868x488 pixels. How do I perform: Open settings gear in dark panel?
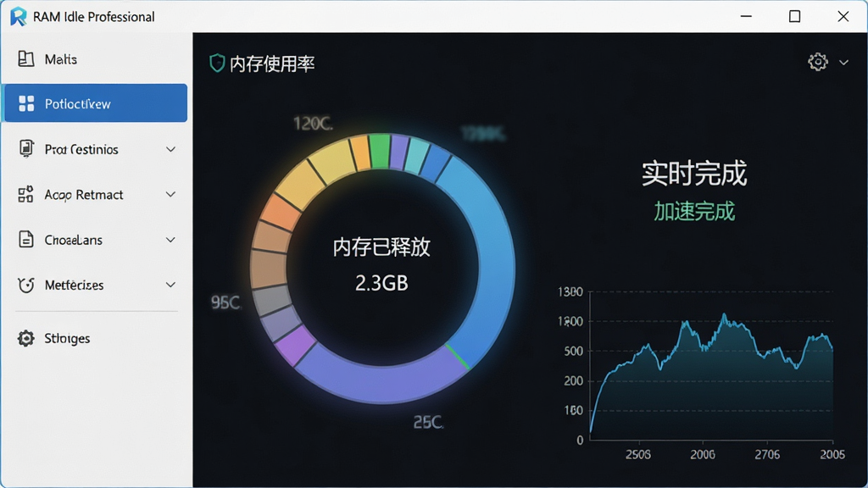[818, 61]
